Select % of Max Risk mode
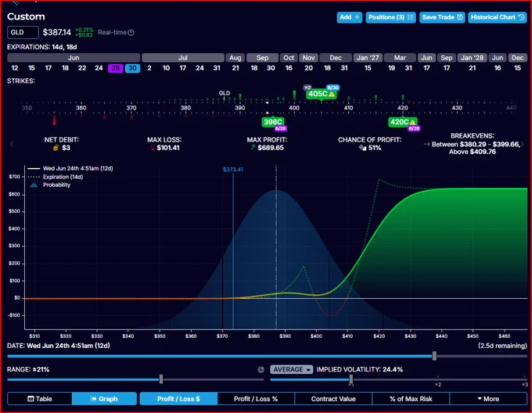 [411, 399]
